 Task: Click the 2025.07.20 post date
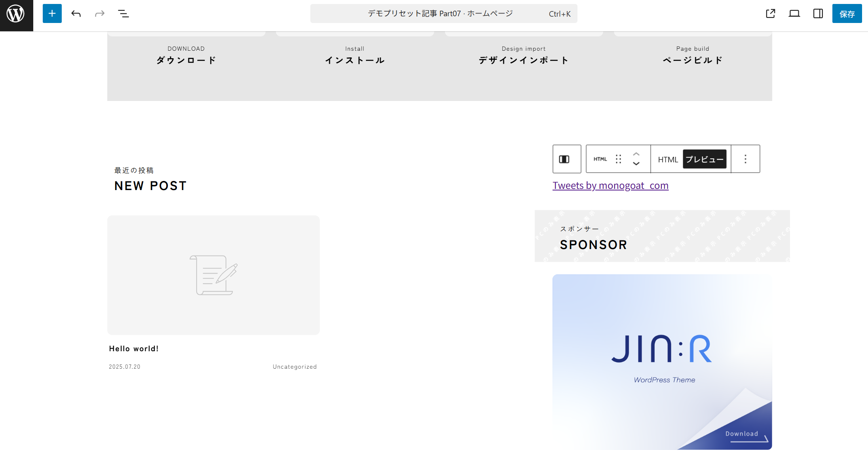pyautogui.click(x=125, y=367)
